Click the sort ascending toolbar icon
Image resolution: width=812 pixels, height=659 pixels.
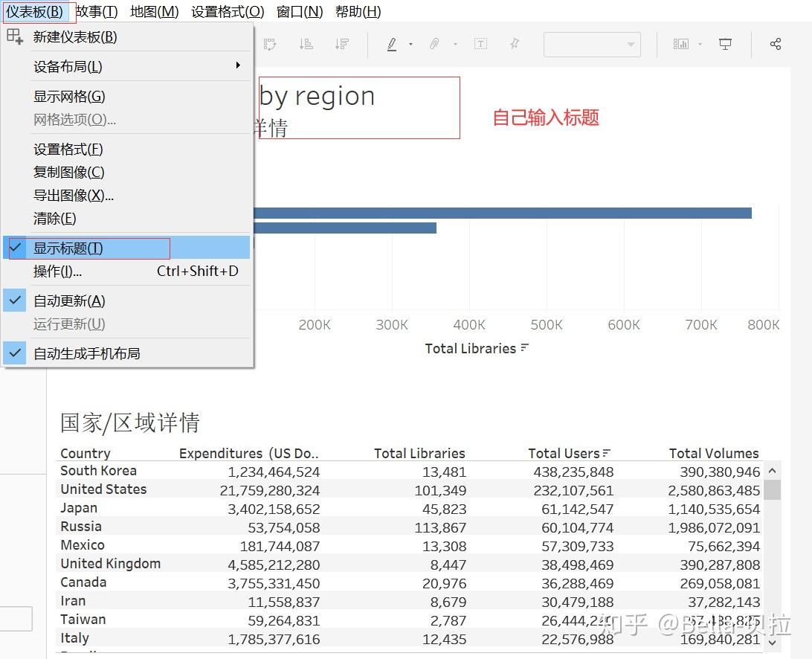click(x=306, y=44)
